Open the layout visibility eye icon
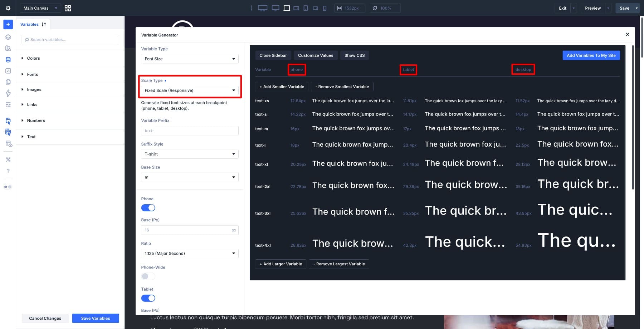 (x=9, y=144)
